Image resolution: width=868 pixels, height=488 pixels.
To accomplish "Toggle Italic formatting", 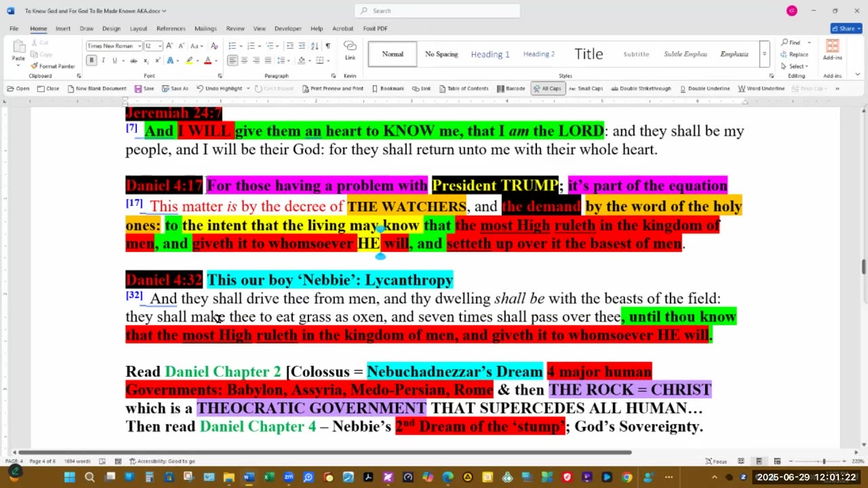I will tap(103, 60).
